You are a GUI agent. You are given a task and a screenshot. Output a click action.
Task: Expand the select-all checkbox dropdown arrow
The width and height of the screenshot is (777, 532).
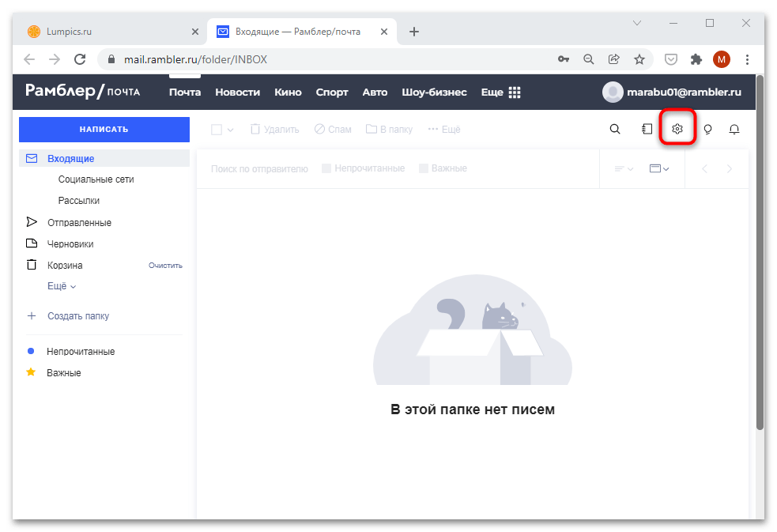pyautogui.click(x=231, y=130)
